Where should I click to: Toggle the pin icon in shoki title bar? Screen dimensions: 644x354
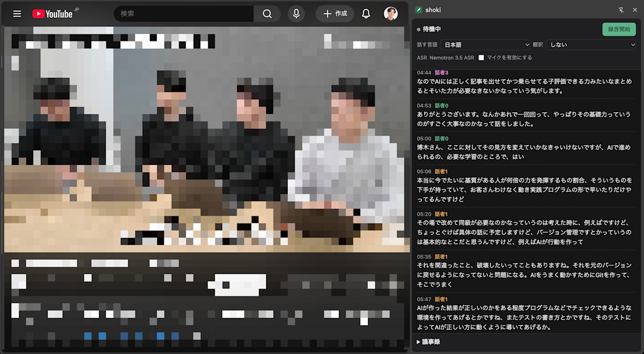tap(621, 10)
